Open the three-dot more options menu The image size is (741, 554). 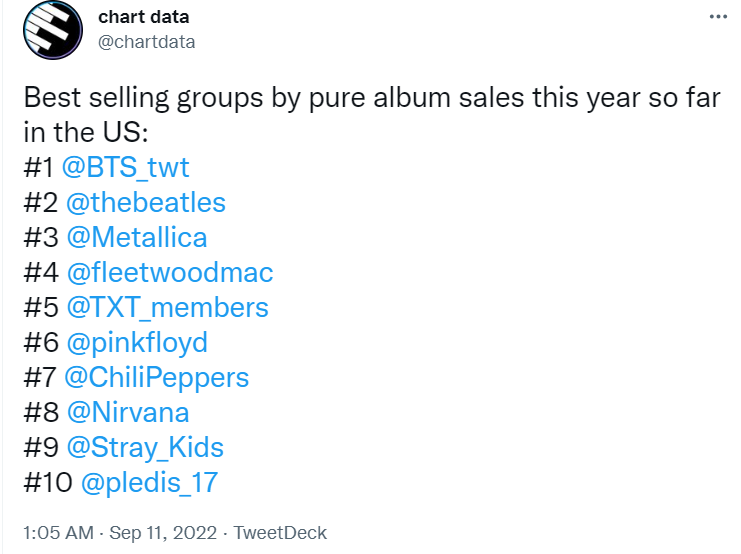tap(718, 17)
